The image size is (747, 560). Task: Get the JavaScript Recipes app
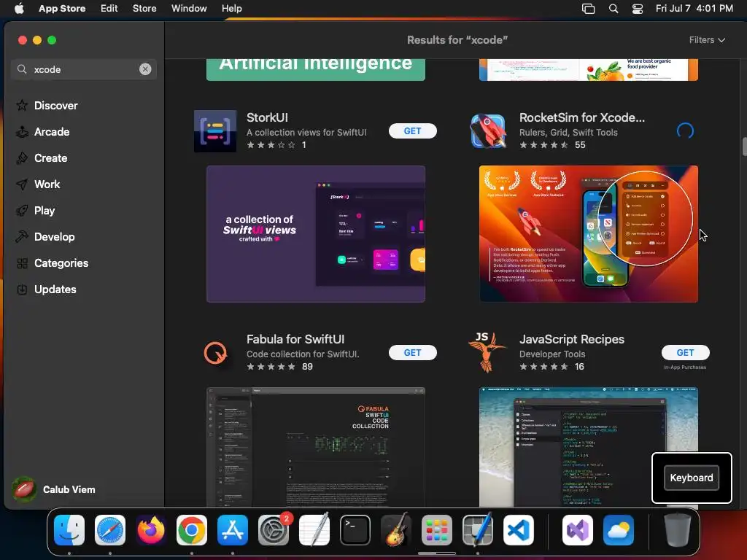(685, 352)
